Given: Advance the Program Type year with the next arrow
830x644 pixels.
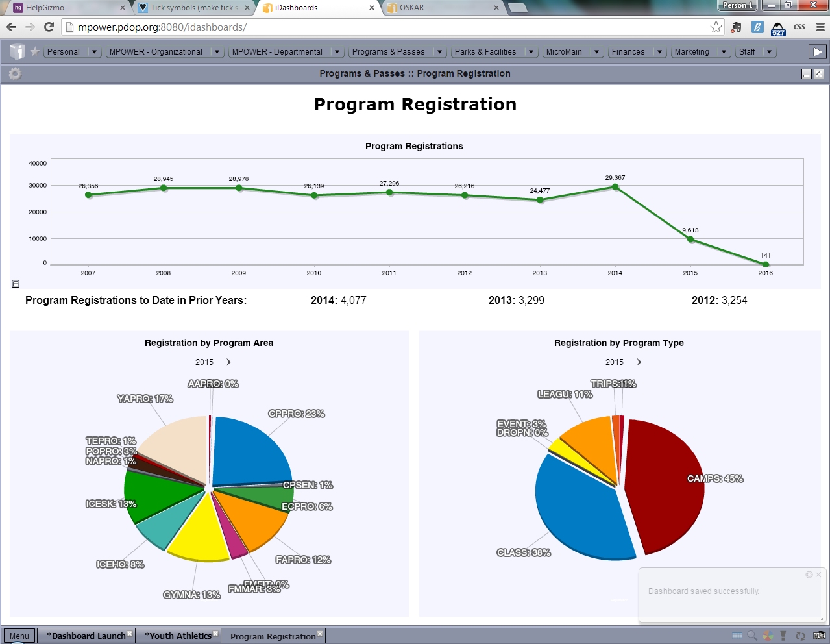Looking at the screenshot, I should point(639,362).
